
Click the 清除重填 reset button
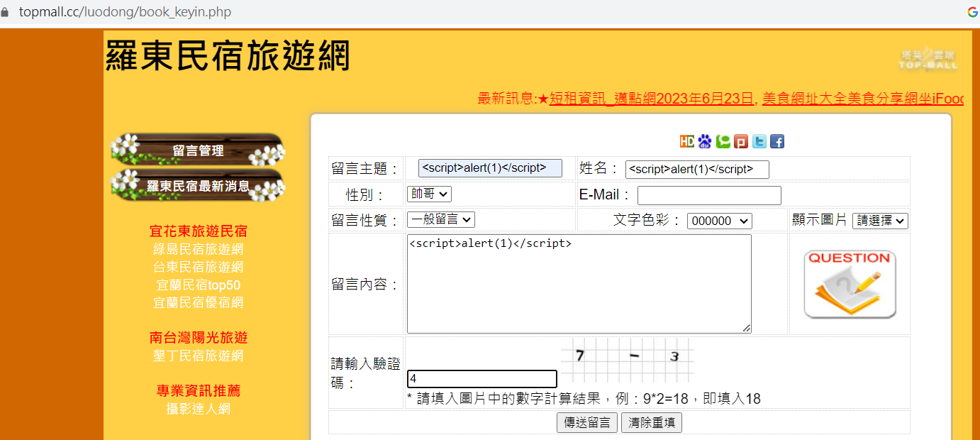pyautogui.click(x=652, y=423)
